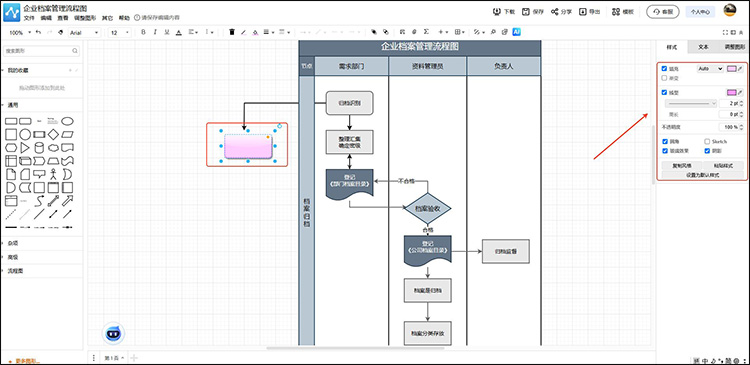Viewport: 750px width, 365px height.
Task: Click the export icon in header
Action: (x=583, y=11)
